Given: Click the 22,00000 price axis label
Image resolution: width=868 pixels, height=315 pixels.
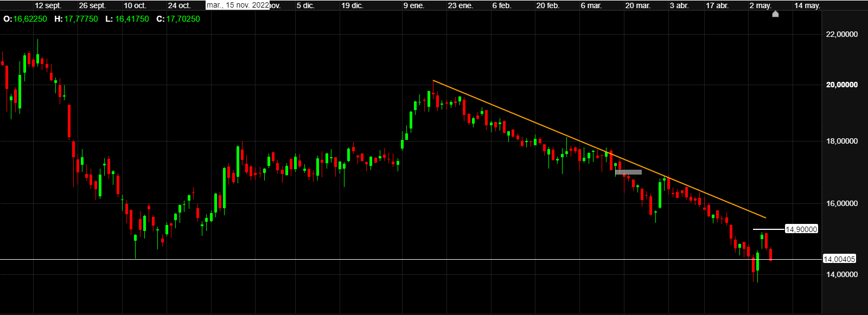Looking at the screenshot, I should click(x=841, y=34).
